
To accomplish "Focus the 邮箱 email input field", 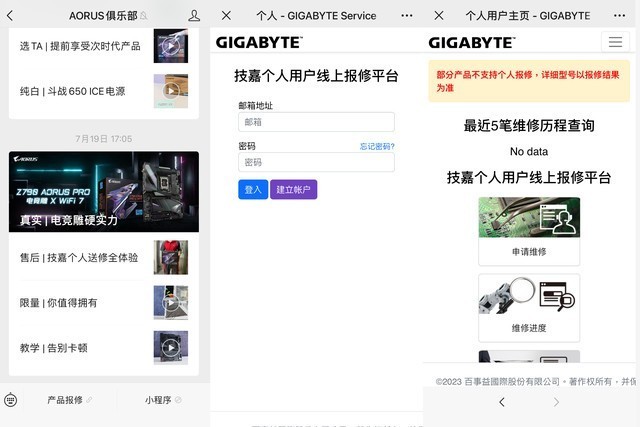I will click(316, 122).
